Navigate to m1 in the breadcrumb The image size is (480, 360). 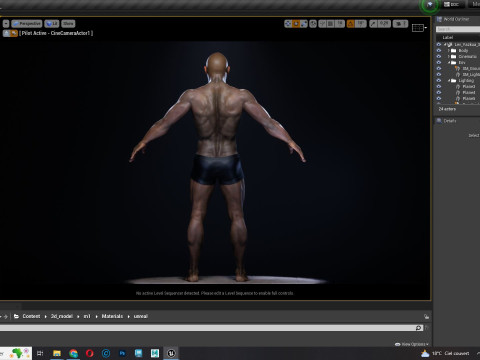87,316
